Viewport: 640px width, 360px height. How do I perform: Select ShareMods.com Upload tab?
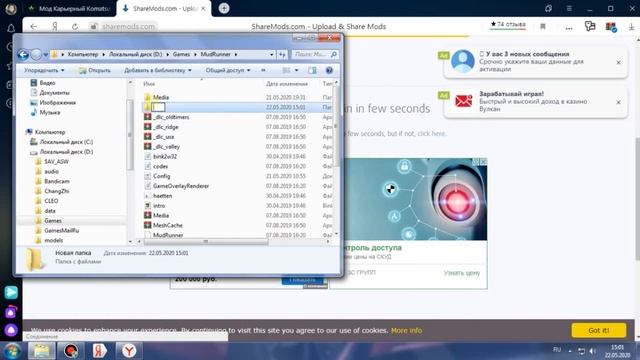point(164,8)
